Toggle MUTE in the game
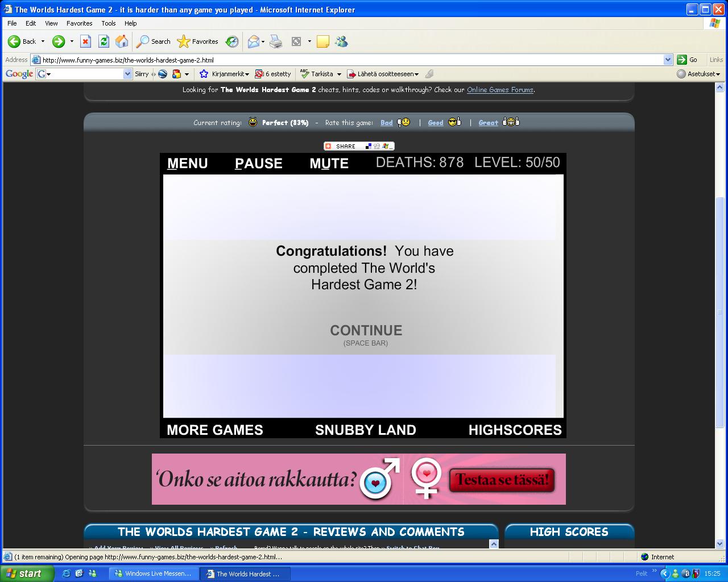This screenshot has width=728, height=582. 329,164
